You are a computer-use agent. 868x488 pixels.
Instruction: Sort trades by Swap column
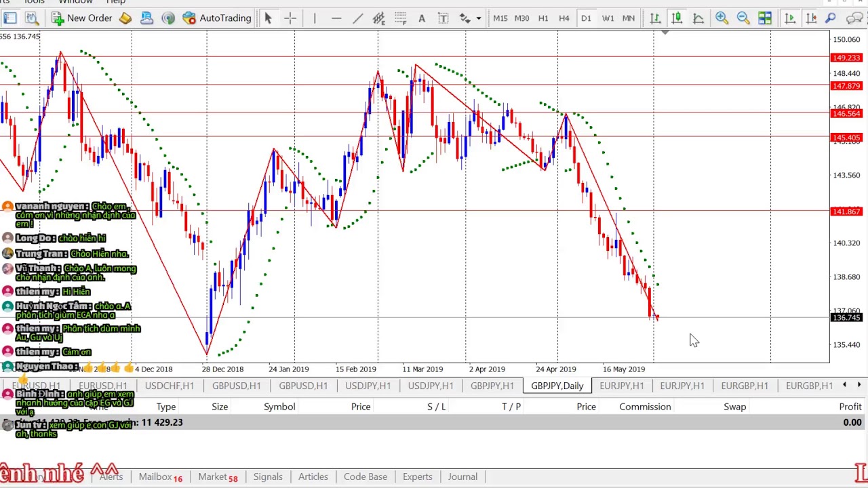[734, 407]
